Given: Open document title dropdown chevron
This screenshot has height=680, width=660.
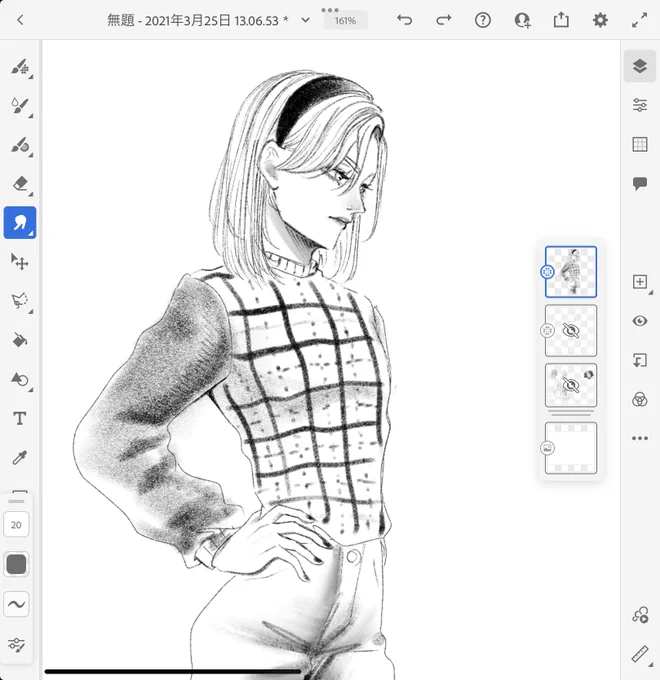Looking at the screenshot, I should coord(305,20).
